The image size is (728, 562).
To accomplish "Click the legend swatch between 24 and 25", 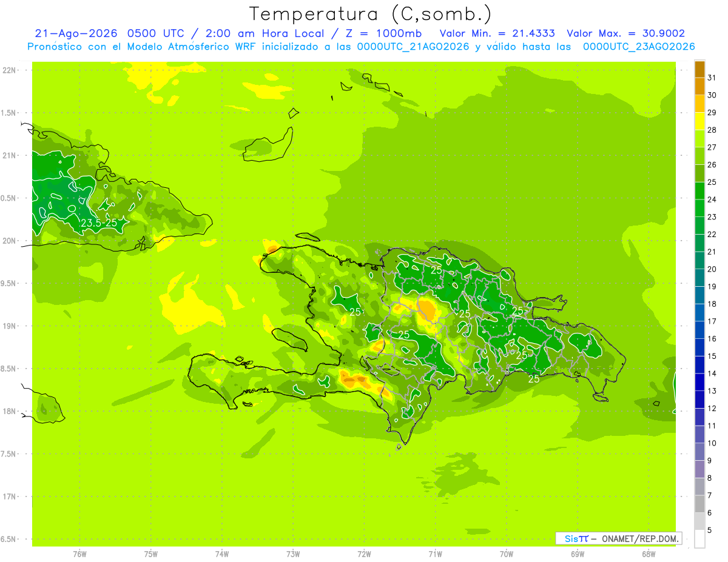I will pos(699,191).
